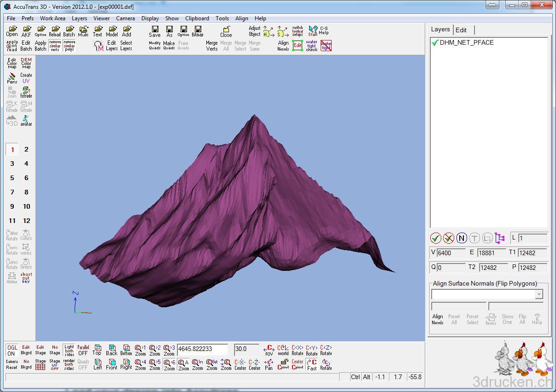Click the Camera Reset button
This screenshot has width=556, height=392.
coord(12,364)
